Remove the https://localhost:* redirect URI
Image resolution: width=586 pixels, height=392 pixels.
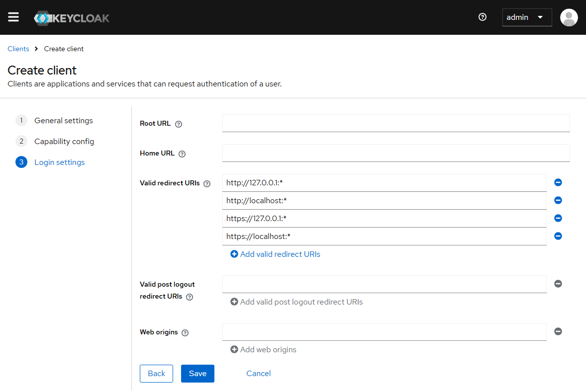[x=558, y=236]
